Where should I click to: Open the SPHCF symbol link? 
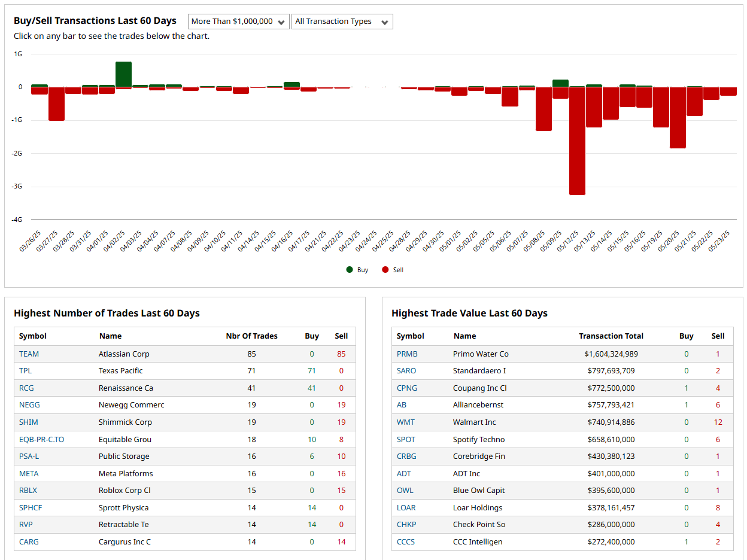[31, 507]
